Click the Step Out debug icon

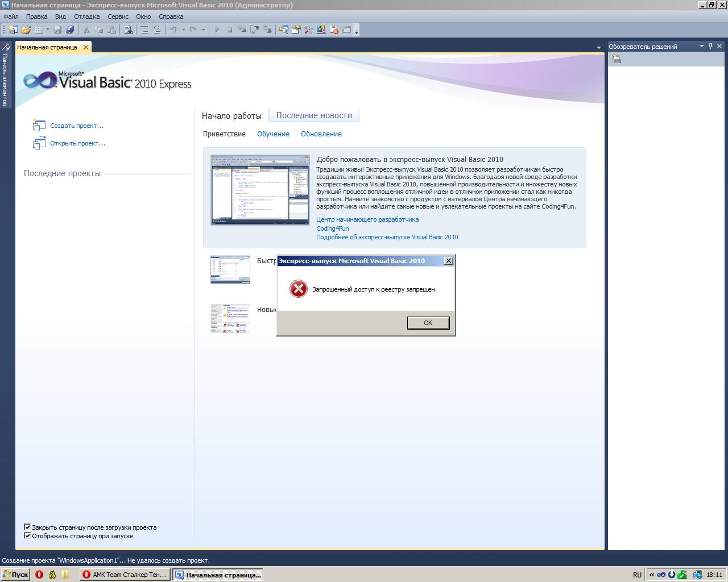coord(267,30)
